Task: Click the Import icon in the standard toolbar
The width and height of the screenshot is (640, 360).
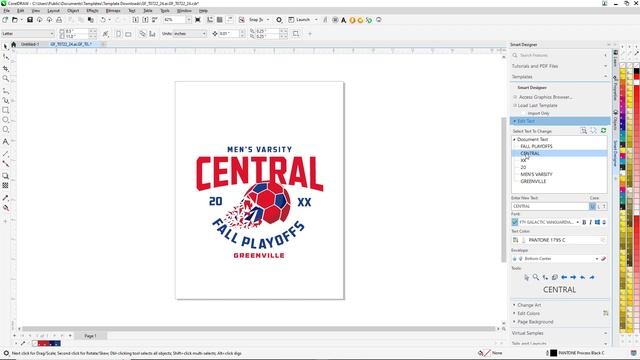Action: point(136,20)
